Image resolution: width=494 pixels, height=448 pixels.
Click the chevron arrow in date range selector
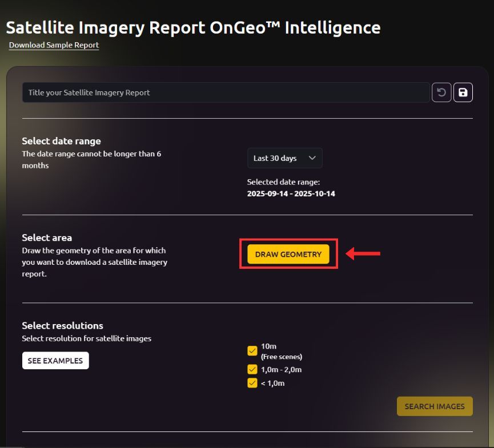point(312,158)
